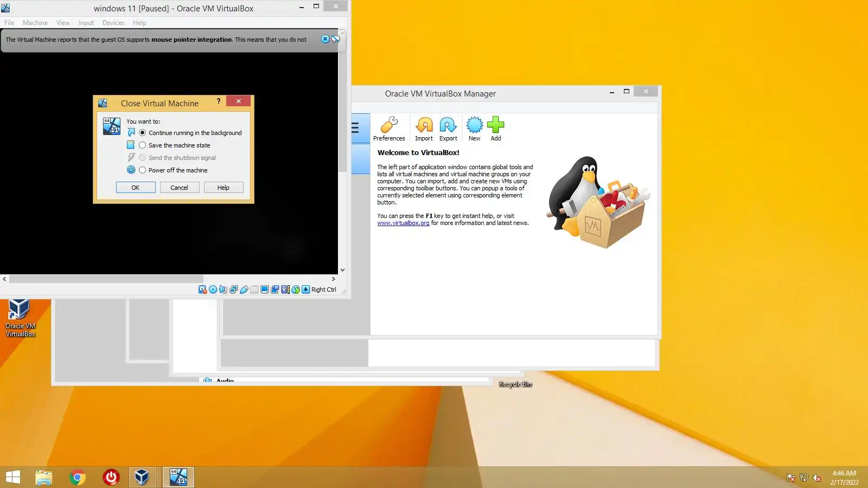
Task: Click the Right Ctrl host key indicator
Action: point(324,290)
